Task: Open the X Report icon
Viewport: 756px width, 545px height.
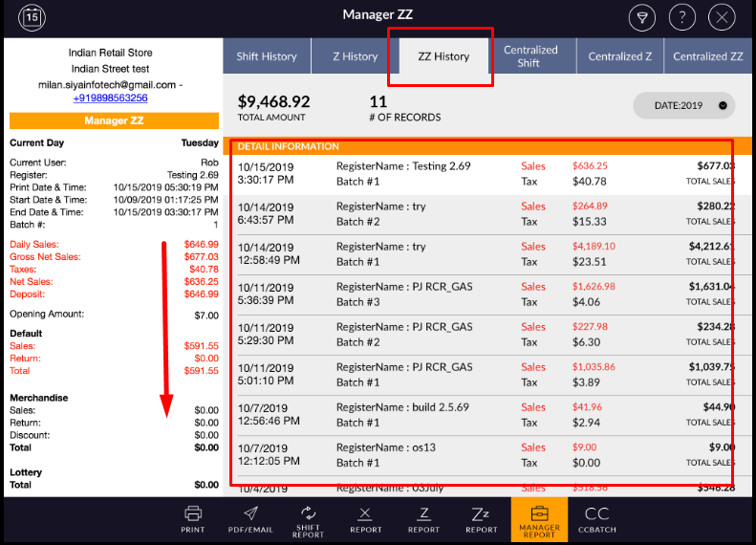Action: pyautogui.click(x=366, y=519)
